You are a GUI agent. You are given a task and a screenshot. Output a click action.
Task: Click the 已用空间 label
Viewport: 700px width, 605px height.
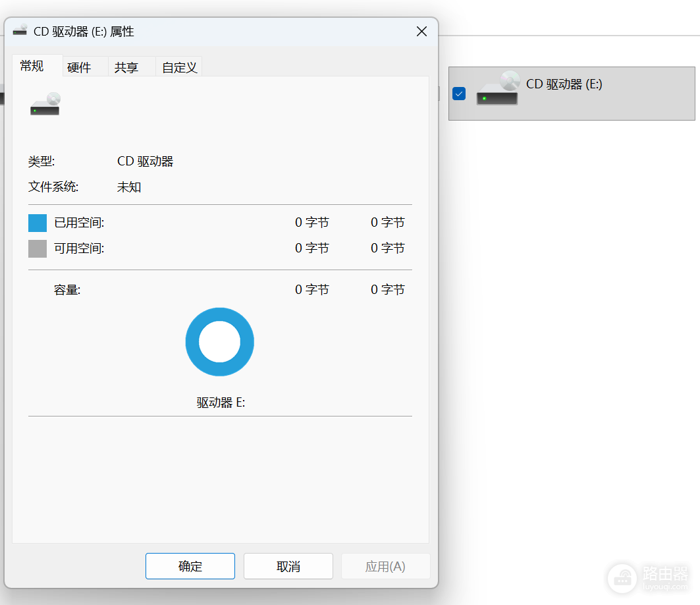(79, 223)
